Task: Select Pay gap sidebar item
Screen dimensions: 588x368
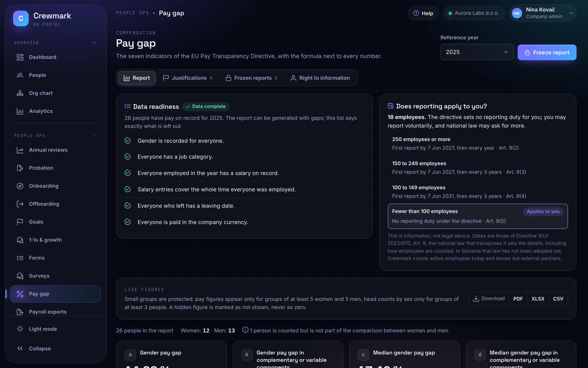Action: (55, 294)
